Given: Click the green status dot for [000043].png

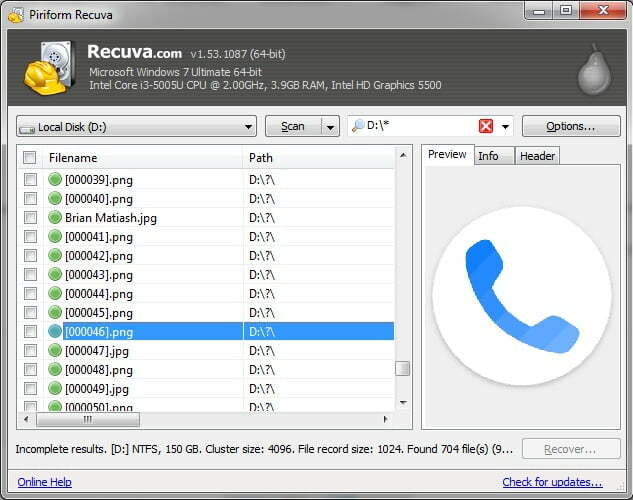Looking at the screenshot, I should coord(54,274).
